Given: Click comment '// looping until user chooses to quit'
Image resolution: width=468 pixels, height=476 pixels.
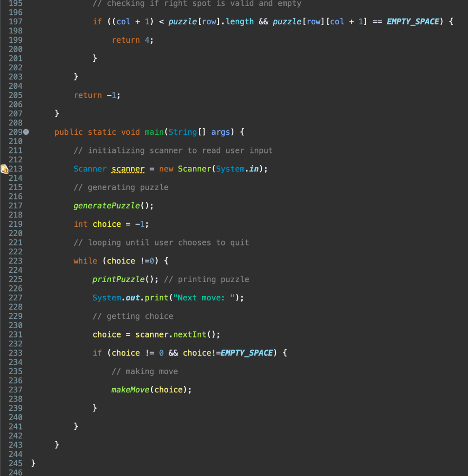Looking at the screenshot, I should point(161,243).
